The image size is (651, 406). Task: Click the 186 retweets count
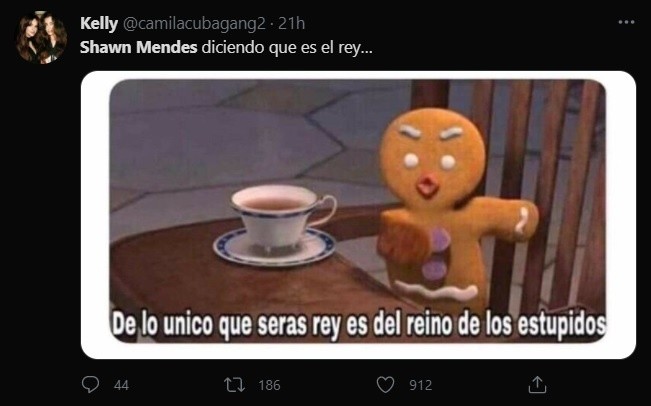tap(269, 385)
